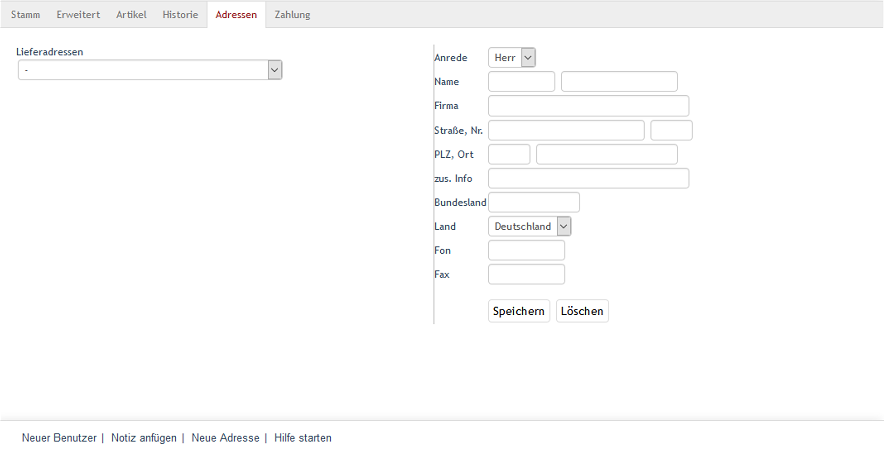Image resolution: width=884 pixels, height=454 pixels.
Task: Click the Neuer Benutzer link
Action: 59,438
